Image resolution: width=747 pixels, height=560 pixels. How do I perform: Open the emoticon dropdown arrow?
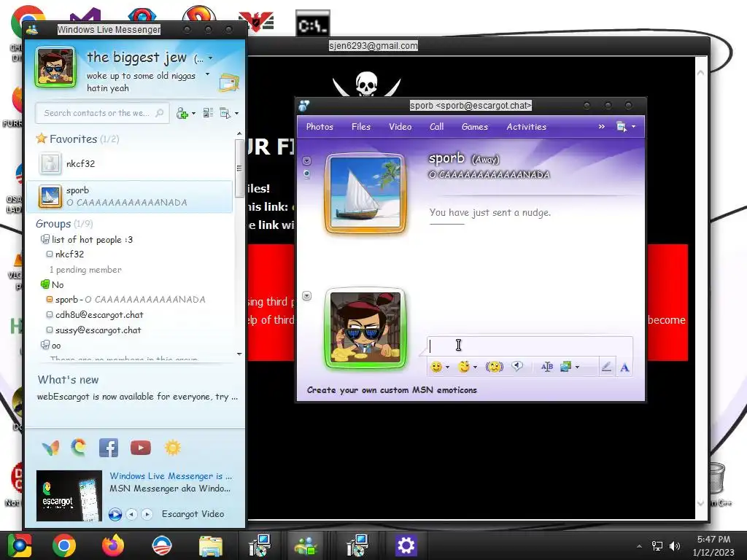(x=447, y=367)
